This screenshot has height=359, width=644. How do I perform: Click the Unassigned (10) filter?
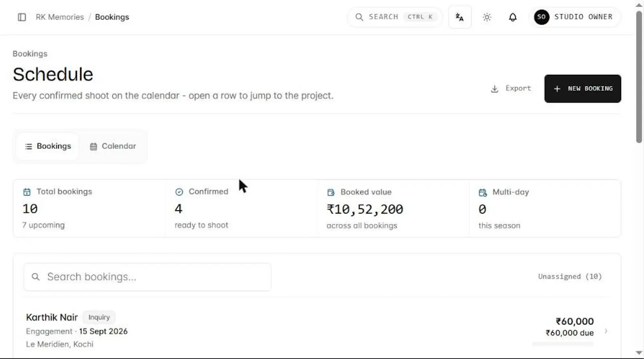(x=570, y=277)
